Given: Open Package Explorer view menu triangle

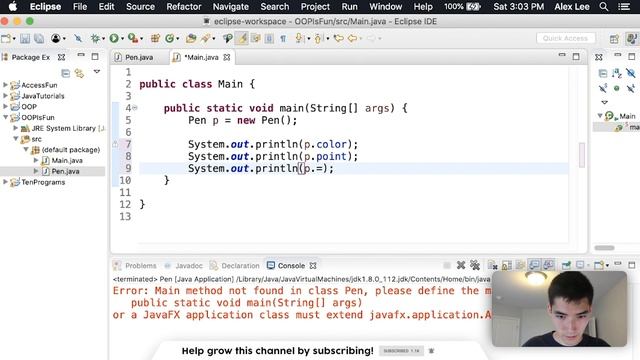Looking at the screenshot, I should point(97,71).
